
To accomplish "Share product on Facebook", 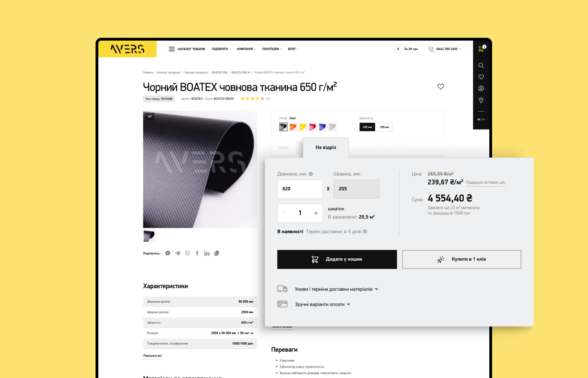I will [197, 253].
